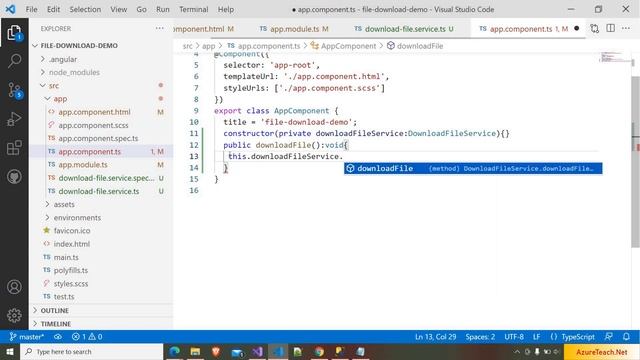Change file encoding UTF-8
This screenshot has width=640, height=360.
click(x=514, y=337)
